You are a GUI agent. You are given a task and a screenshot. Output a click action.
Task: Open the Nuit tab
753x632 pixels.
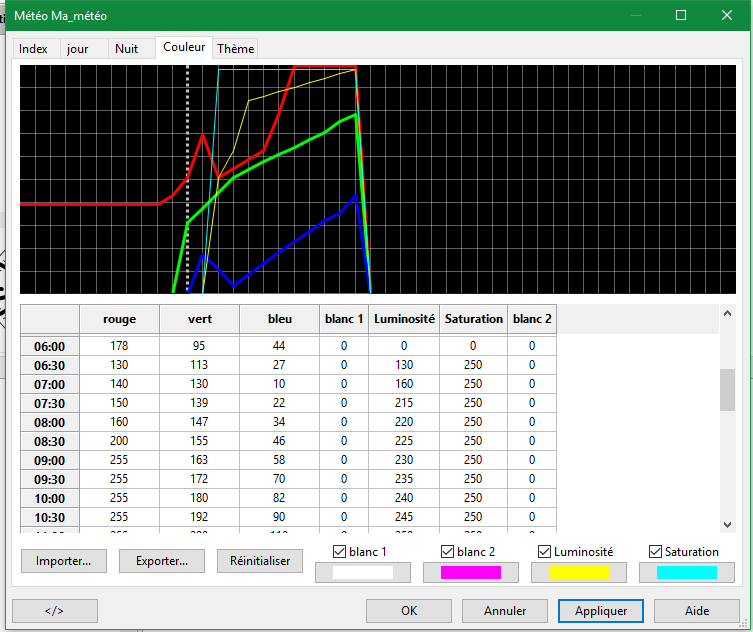[126, 48]
